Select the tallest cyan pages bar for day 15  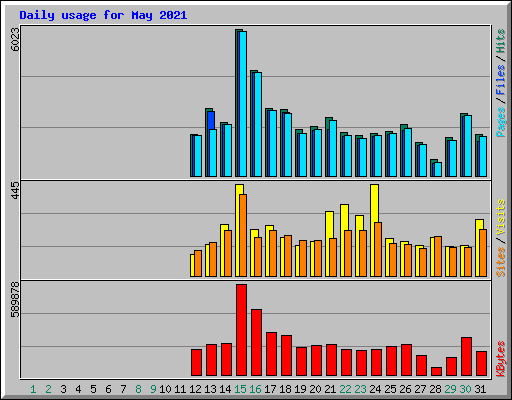(x=243, y=104)
